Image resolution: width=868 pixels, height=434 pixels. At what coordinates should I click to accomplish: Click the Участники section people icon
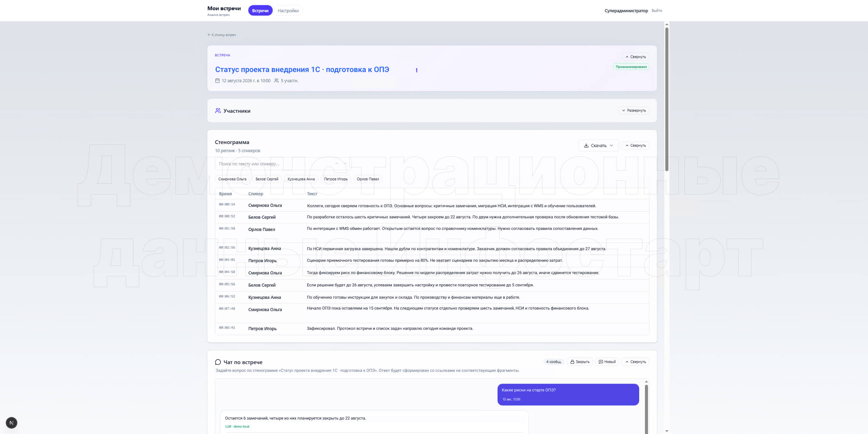(218, 111)
